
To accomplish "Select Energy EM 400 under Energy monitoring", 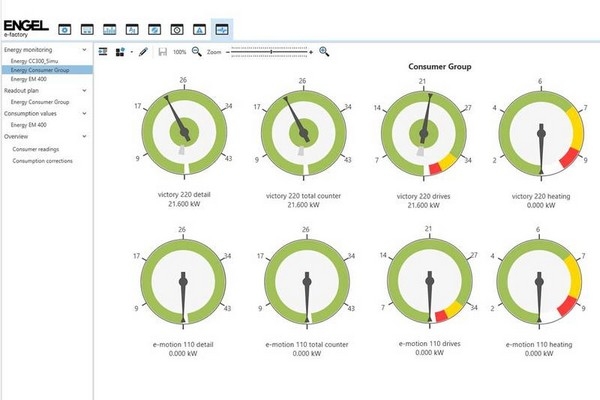I will pos(29,79).
